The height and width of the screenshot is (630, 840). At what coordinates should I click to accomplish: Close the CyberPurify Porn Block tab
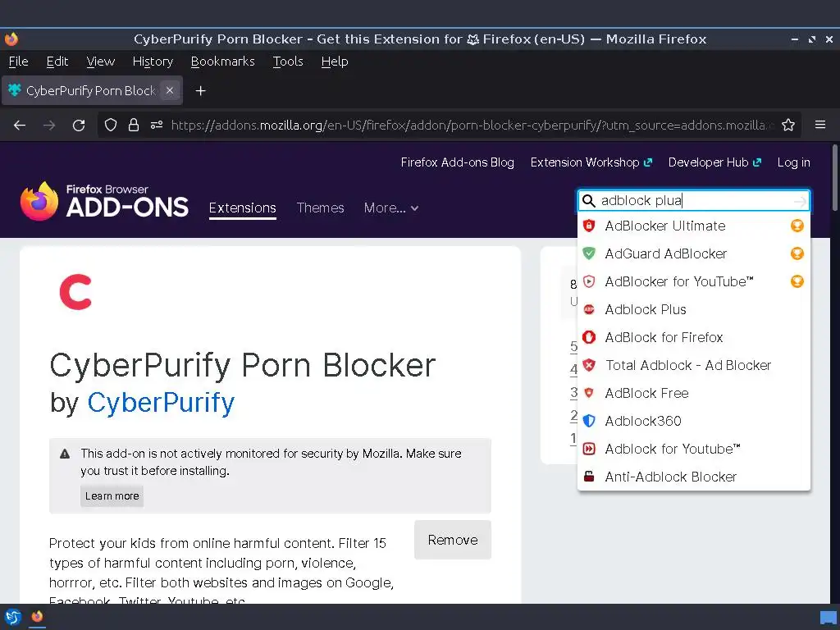[x=170, y=90]
